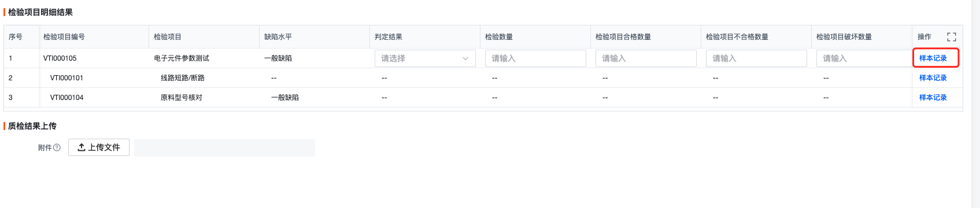Open 样本记录 for VTI000101 row
The image size is (980, 208).
click(933, 78)
